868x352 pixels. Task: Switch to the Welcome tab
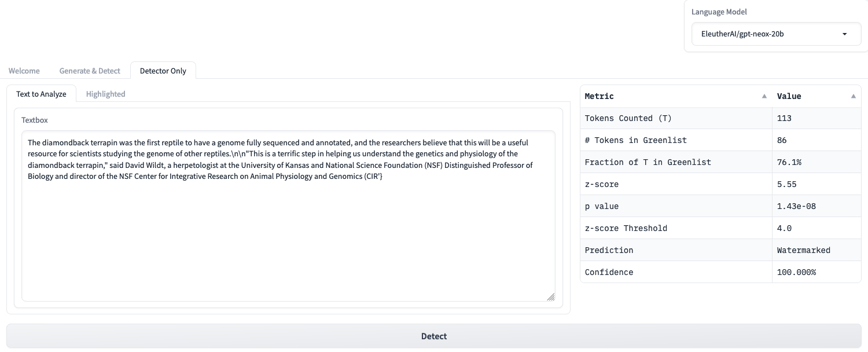(x=24, y=71)
